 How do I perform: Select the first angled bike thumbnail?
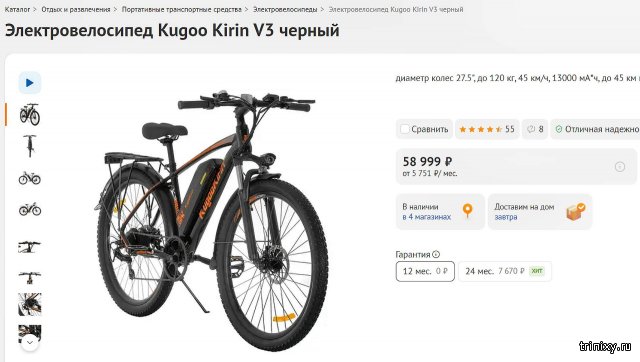pyautogui.click(x=30, y=114)
